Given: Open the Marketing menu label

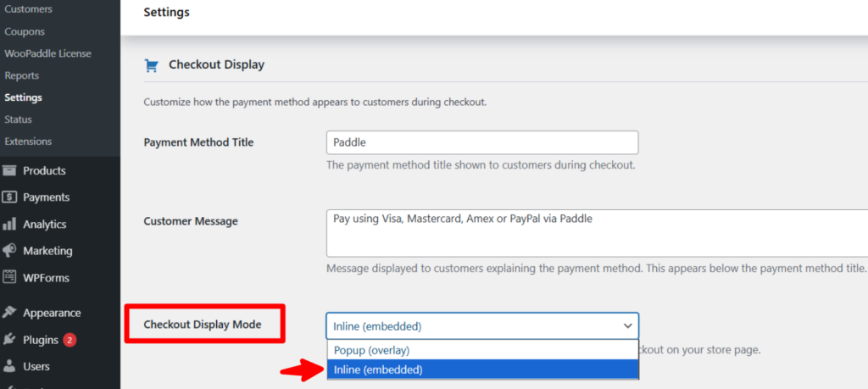Looking at the screenshot, I should 47,251.
